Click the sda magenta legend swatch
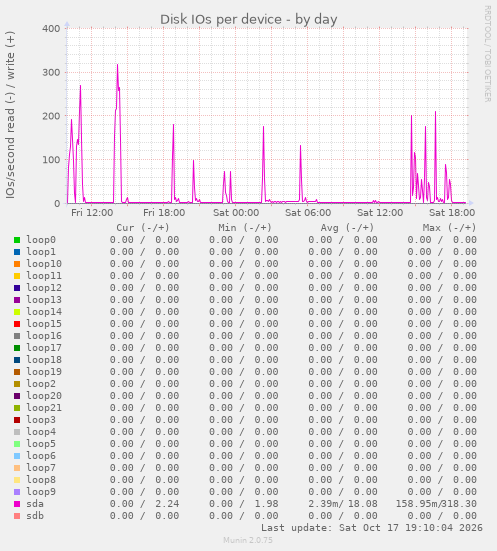The width and height of the screenshot is (497, 551). (x=17, y=504)
